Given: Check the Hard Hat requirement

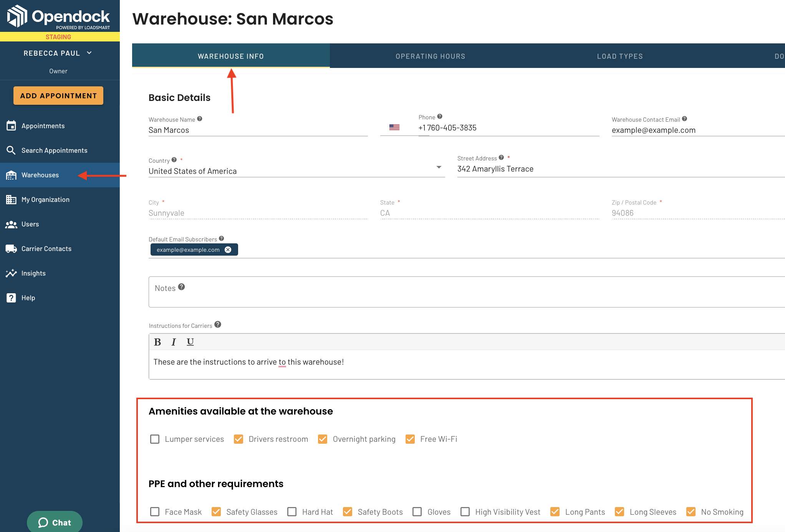Looking at the screenshot, I should pos(292,512).
